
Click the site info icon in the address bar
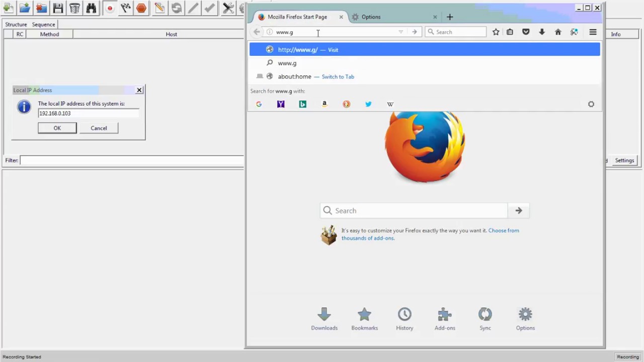click(270, 32)
